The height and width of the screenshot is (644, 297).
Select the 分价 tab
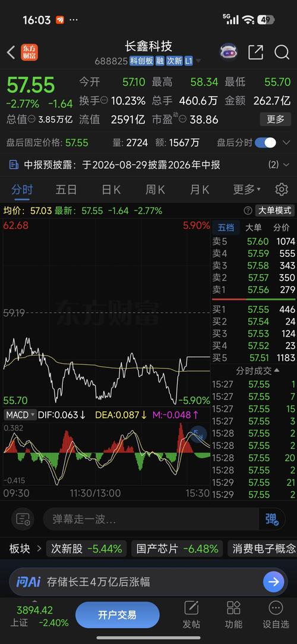click(x=281, y=227)
